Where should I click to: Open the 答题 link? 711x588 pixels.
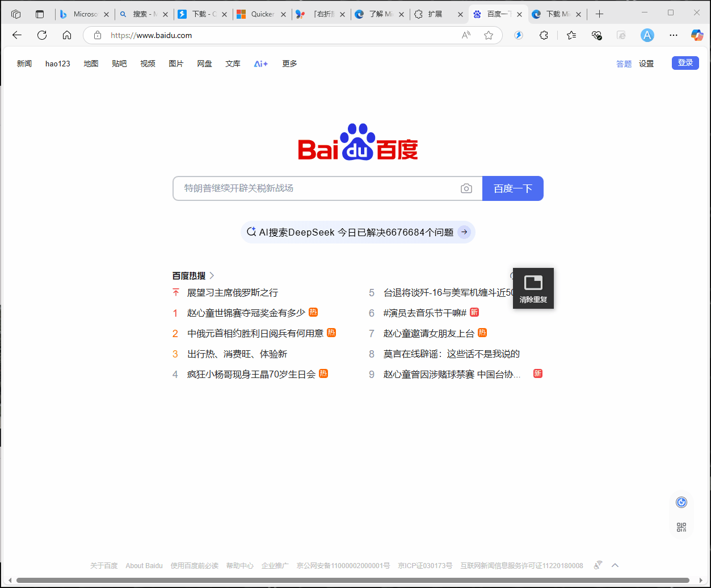(x=624, y=64)
